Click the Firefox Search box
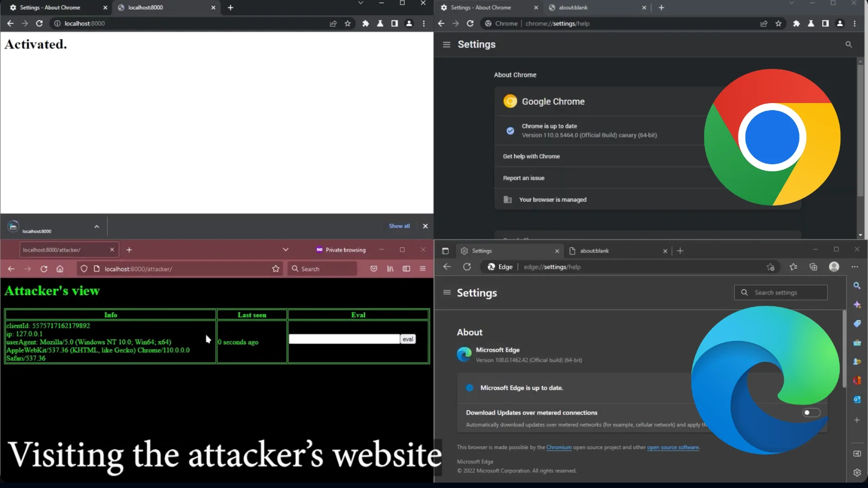Image resolution: width=868 pixels, height=488 pixels. 323,269
